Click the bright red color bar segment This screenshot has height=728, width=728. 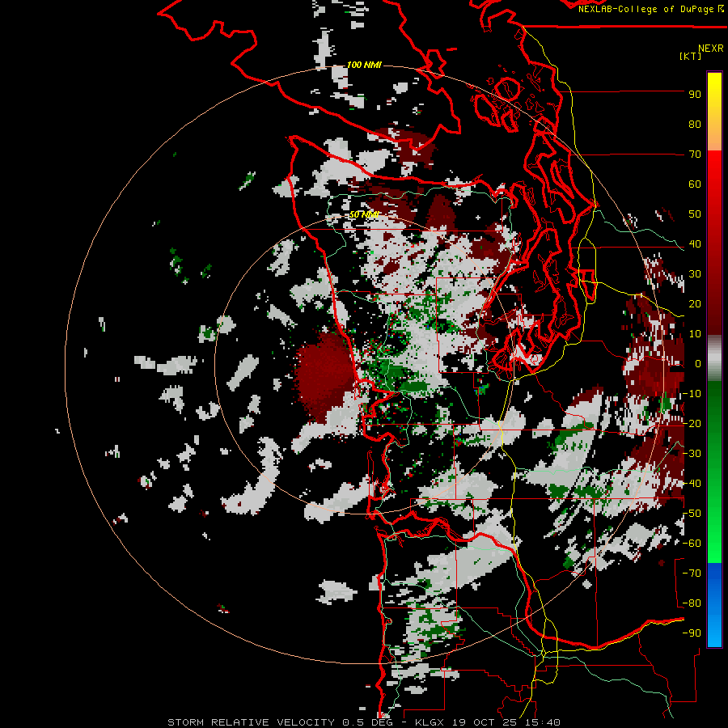tap(714, 241)
